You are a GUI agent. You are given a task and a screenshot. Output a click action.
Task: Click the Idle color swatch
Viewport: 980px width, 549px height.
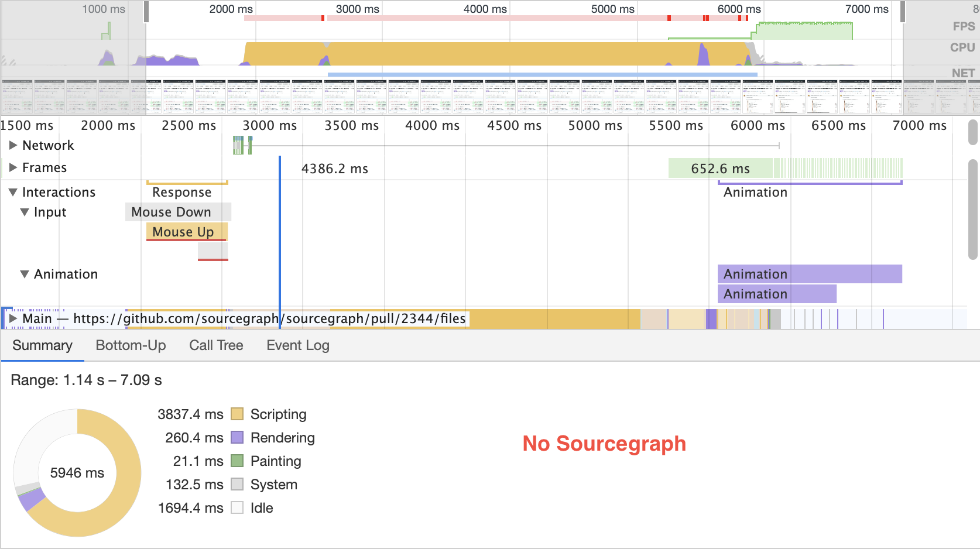coord(237,508)
